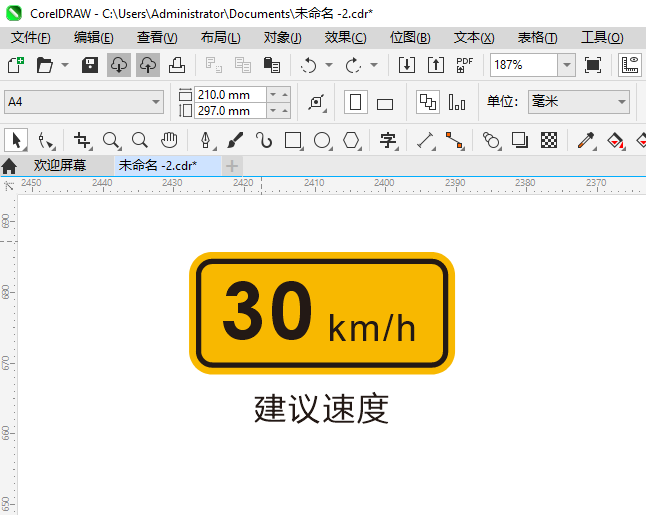Select the Connector tool

pyautogui.click(x=455, y=140)
